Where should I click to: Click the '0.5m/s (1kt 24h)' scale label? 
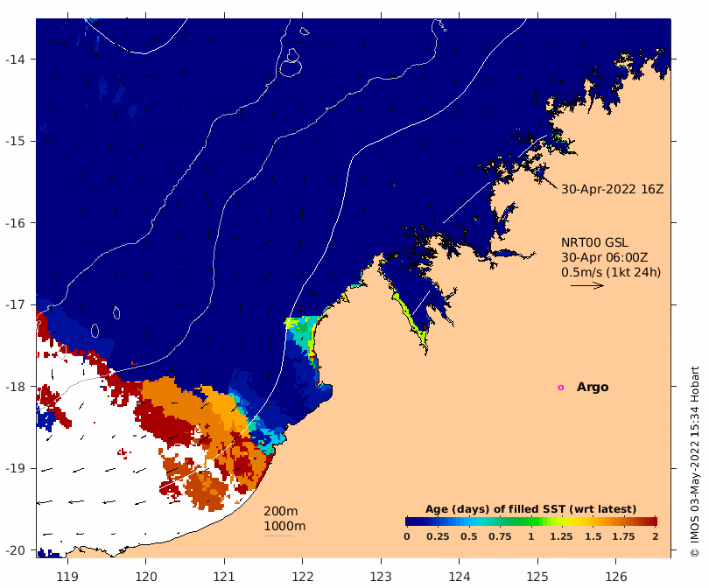[x=611, y=272]
